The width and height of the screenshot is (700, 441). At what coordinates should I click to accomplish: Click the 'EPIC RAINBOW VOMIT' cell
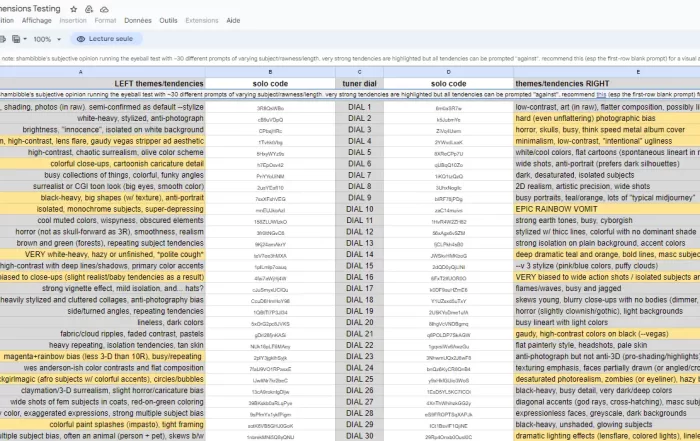(x=607, y=209)
